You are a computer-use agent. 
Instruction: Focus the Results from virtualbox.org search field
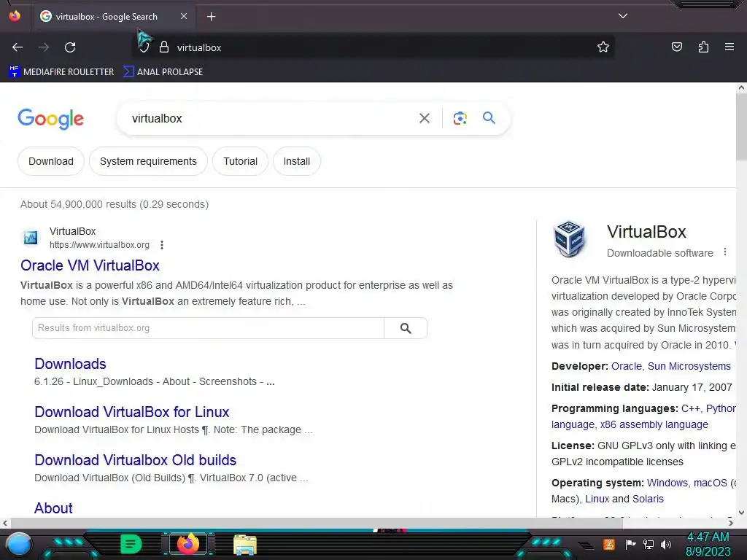(x=208, y=328)
